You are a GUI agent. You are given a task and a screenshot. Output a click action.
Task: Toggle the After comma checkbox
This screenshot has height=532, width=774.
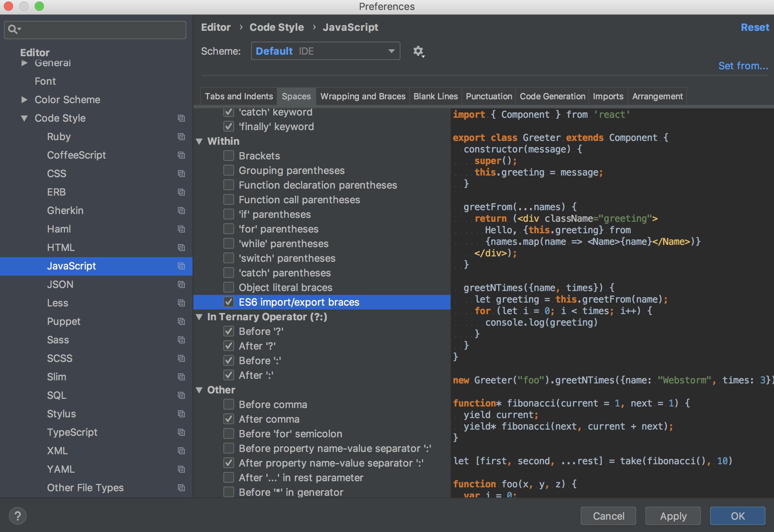coord(229,419)
